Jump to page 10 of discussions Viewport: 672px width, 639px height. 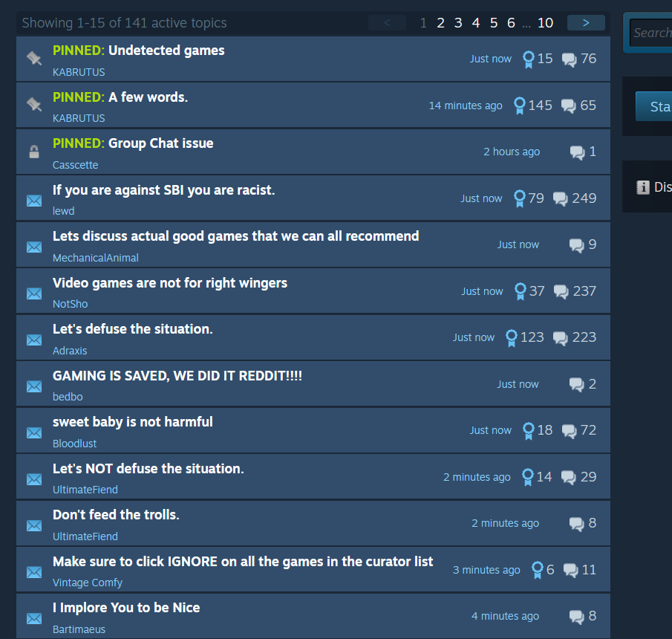point(545,23)
